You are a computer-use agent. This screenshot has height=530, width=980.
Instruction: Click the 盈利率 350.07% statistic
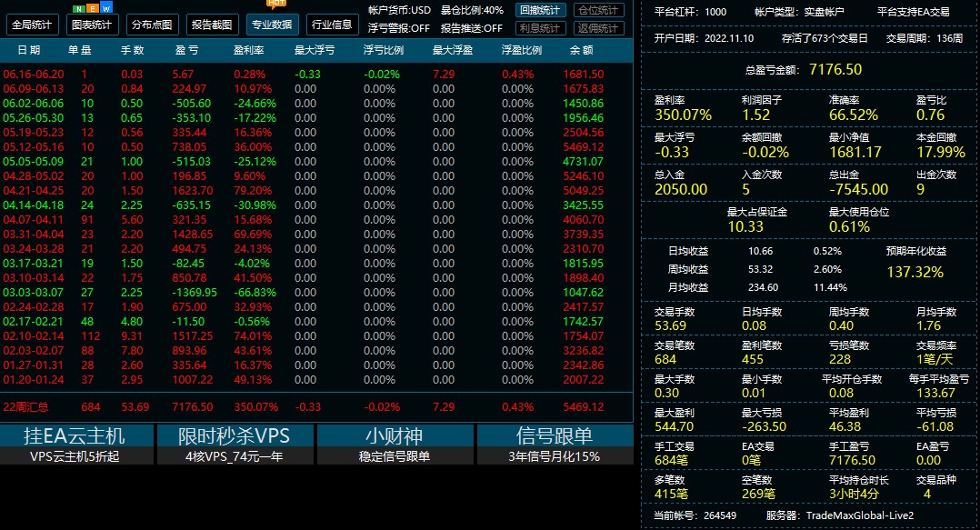click(683, 115)
